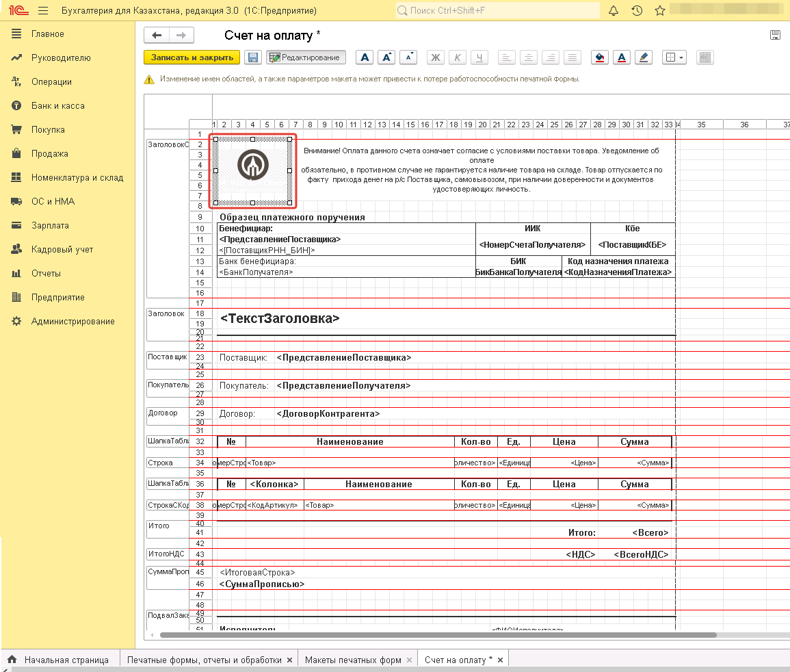Image resolution: width=790 pixels, height=672 pixels.
Task: Select 'Образец платежного поручения' cell
Action: coord(292,218)
